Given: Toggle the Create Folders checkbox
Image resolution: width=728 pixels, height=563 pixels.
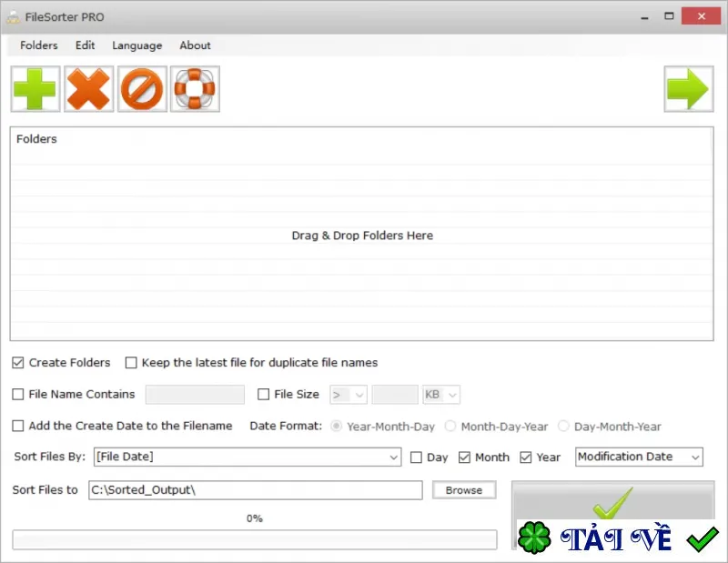Looking at the screenshot, I should coord(18,363).
